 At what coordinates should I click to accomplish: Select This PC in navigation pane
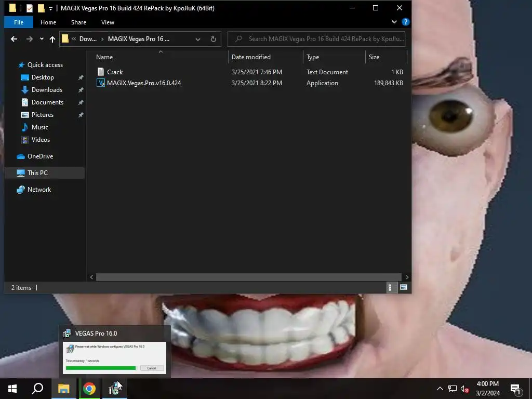coord(37,173)
